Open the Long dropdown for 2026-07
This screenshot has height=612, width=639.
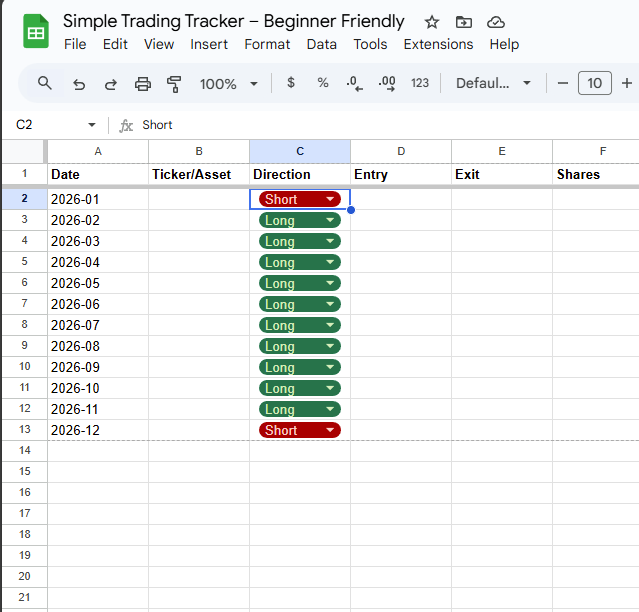[x=330, y=325]
